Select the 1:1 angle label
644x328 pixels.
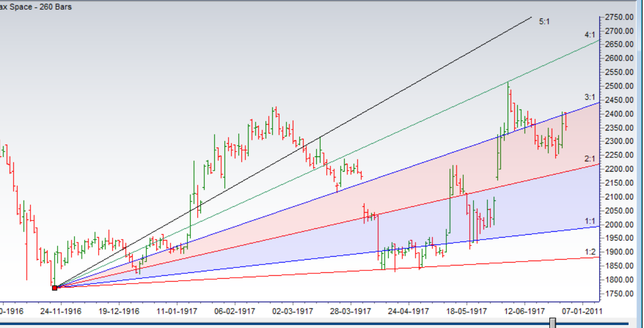click(x=590, y=221)
